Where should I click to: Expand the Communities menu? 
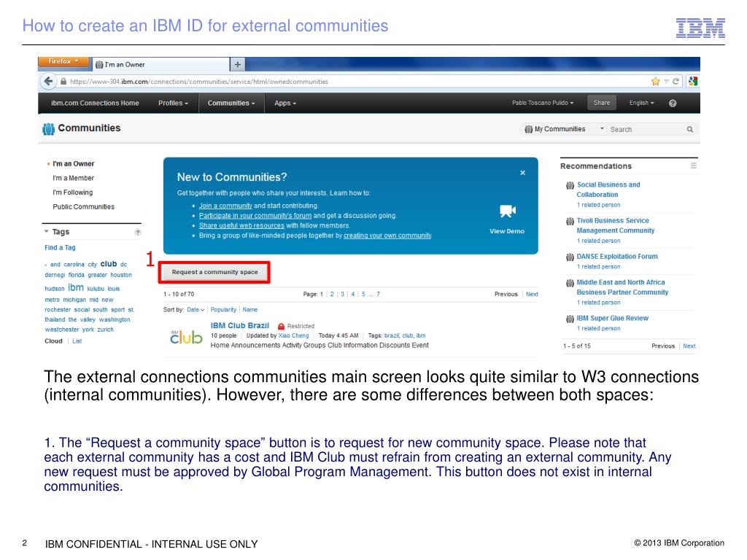pyautogui.click(x=231, y=104)
